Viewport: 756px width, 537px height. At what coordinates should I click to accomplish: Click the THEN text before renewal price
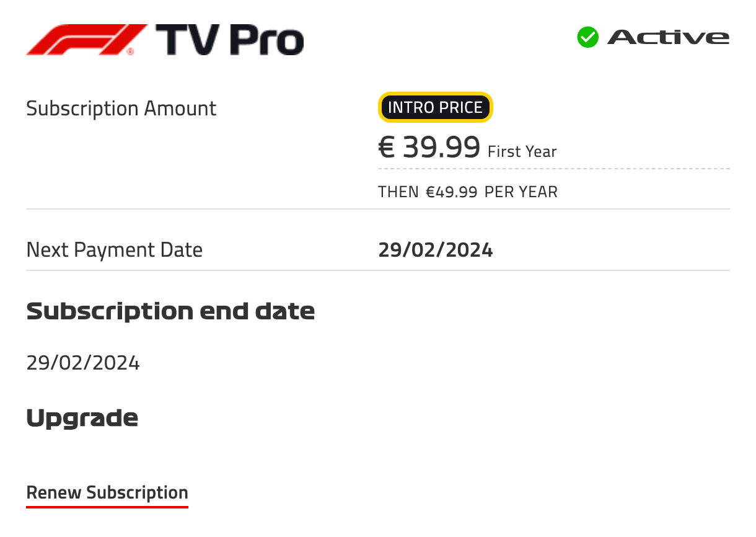pyautogui.click(x=398, y=192)
